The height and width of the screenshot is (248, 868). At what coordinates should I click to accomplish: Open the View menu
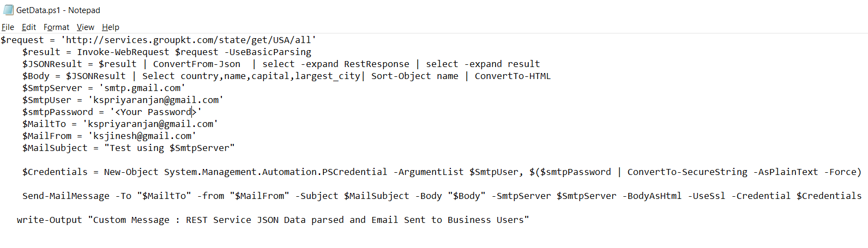85,27
